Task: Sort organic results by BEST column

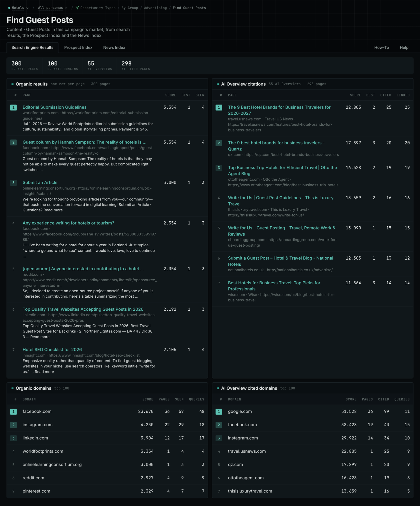Action: pyautogui.click(x=186, y=95)
